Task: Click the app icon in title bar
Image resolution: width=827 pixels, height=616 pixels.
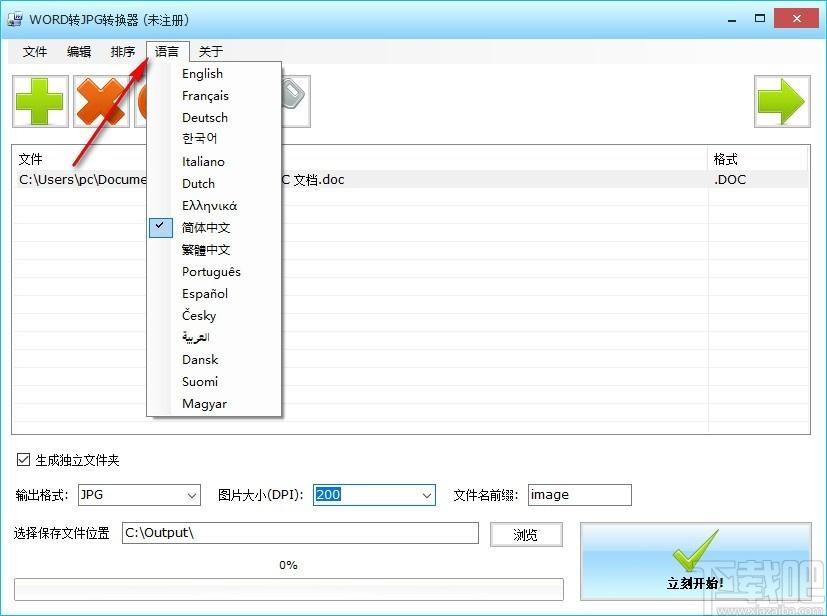Action: click(15, 20)
